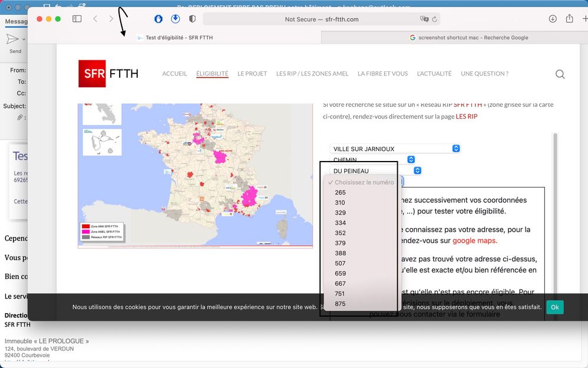Click the SFR FTTH logo
Viewport: 588px width, 368px height.
(108, 73)
